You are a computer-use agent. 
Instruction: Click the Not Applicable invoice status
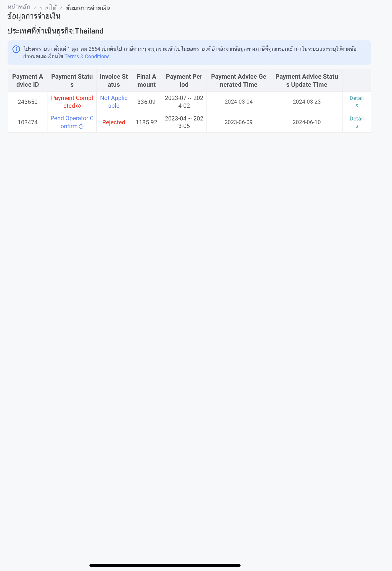point(114,102)
